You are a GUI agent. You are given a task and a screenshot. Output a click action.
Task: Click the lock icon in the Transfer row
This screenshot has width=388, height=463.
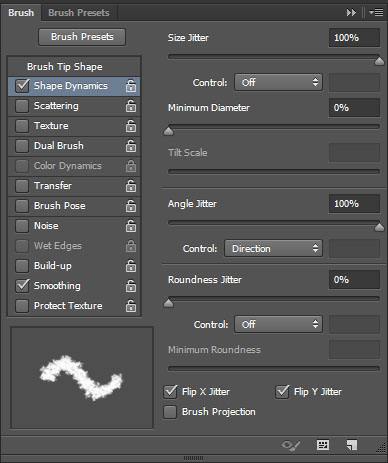tap(131, 186)
